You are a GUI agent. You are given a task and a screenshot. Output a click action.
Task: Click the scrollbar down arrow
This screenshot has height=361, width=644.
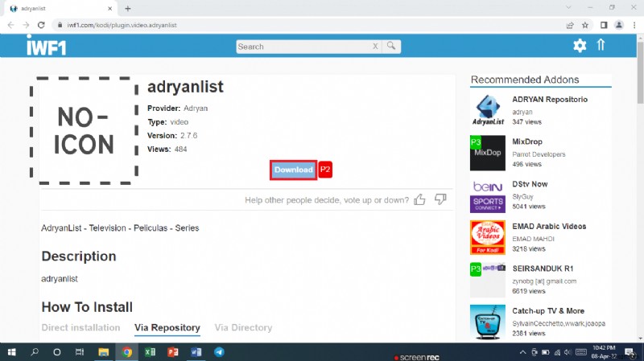(x=640, y=338)
